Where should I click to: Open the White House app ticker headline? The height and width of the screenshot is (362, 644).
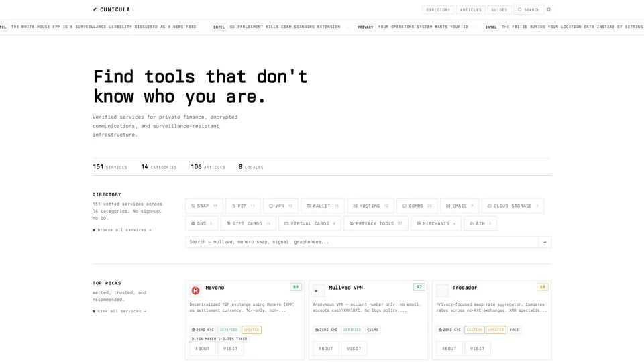click(103, 27)
